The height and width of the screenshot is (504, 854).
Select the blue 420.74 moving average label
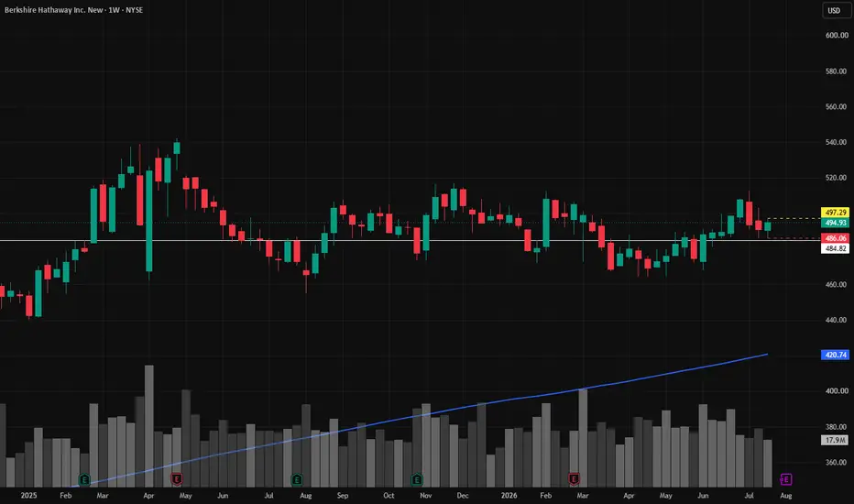(835, 355)
